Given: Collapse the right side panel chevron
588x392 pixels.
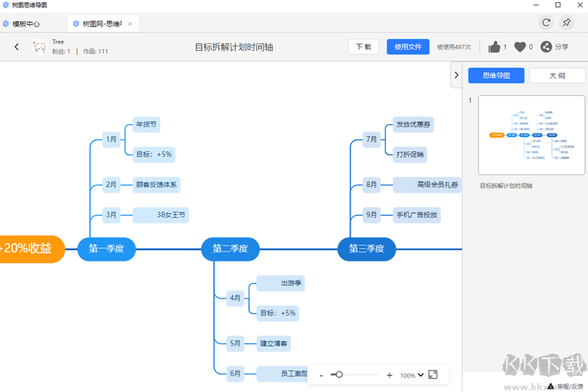Looking at the screenshot, I should pyautogui.click(x=456, y=75).
